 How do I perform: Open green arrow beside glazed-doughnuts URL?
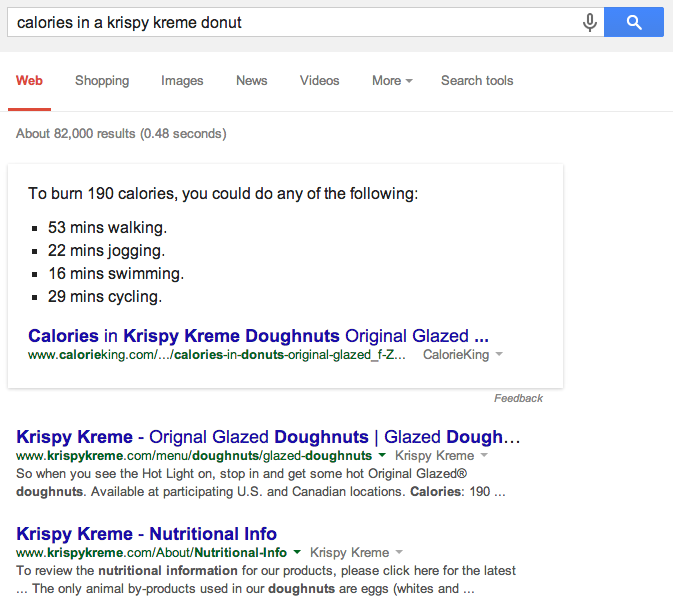click(x=382, y=454)
